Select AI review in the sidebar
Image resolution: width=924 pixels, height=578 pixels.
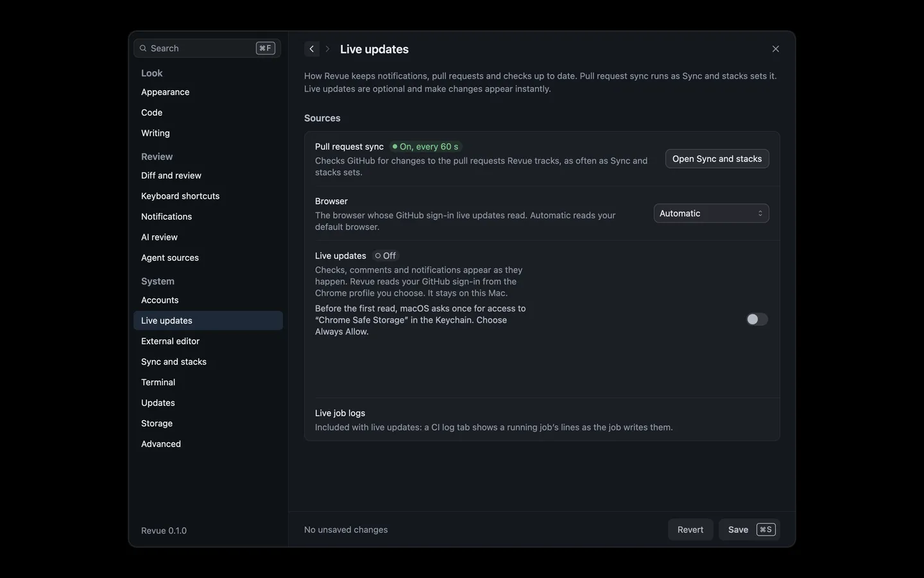coord(208,237)
